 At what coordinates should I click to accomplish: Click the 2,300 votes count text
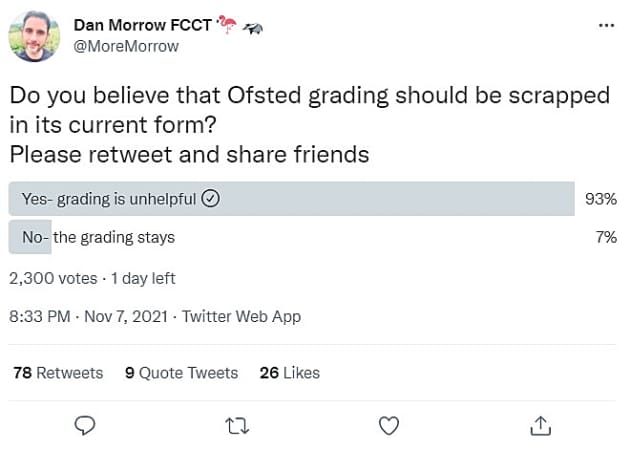click(x=52, y=278)
